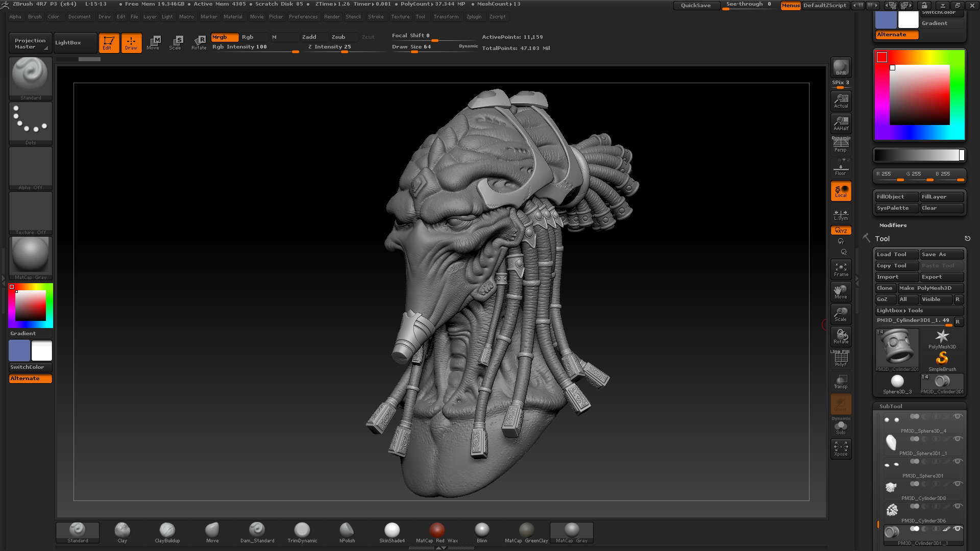Collapse the Tool palette header

coord(882,239)
